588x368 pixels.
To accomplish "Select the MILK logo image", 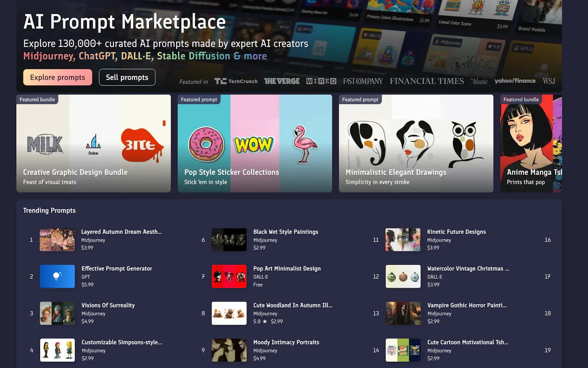I will point(45,144).
